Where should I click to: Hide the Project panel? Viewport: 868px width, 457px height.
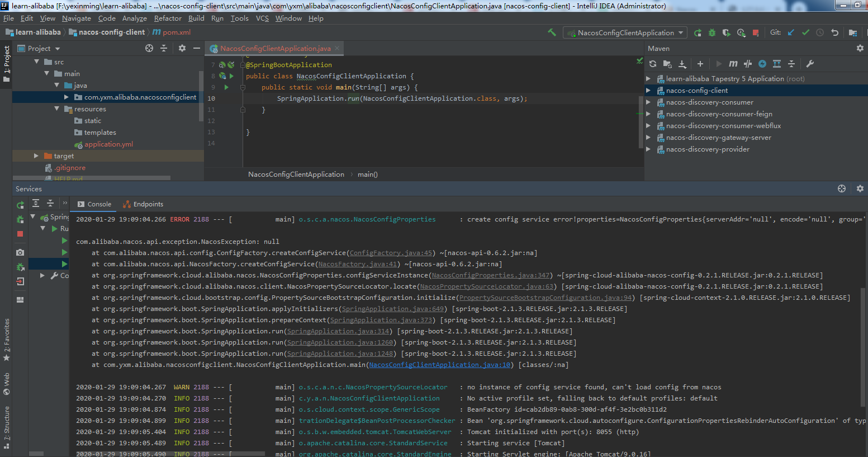pos(197,48)
